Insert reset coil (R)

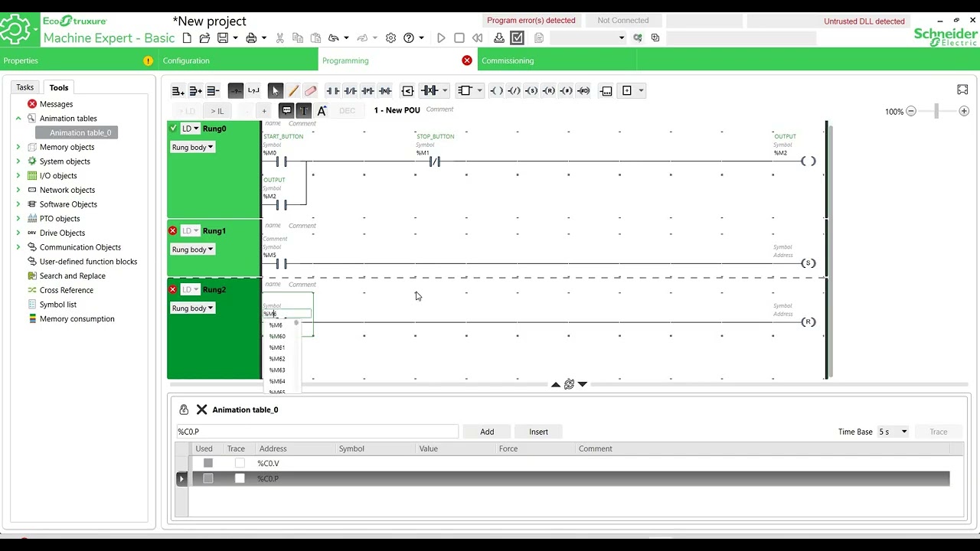tap(548, 90)
